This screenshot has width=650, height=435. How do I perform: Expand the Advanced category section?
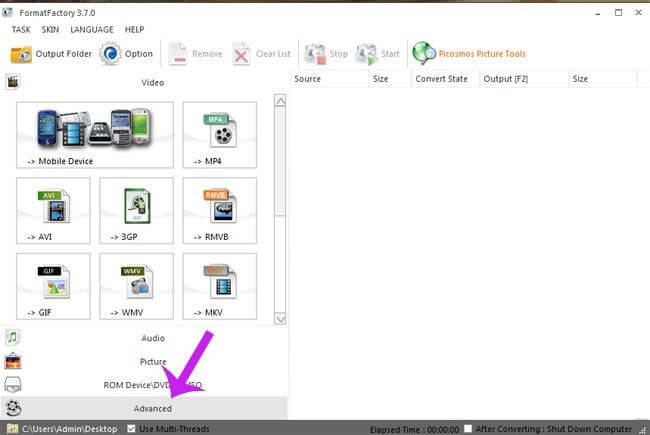coord(153,408)
